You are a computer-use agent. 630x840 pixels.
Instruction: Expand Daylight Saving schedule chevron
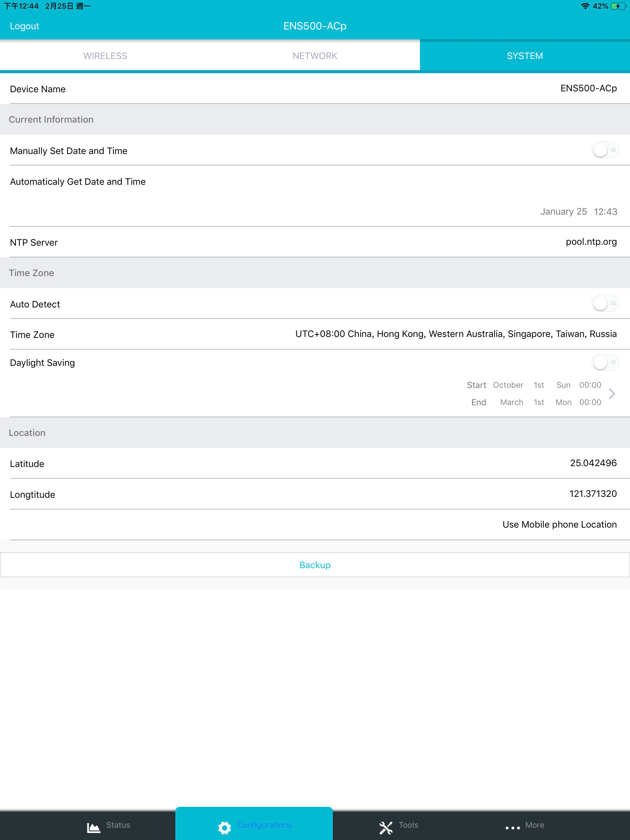(x=612, y=394)
